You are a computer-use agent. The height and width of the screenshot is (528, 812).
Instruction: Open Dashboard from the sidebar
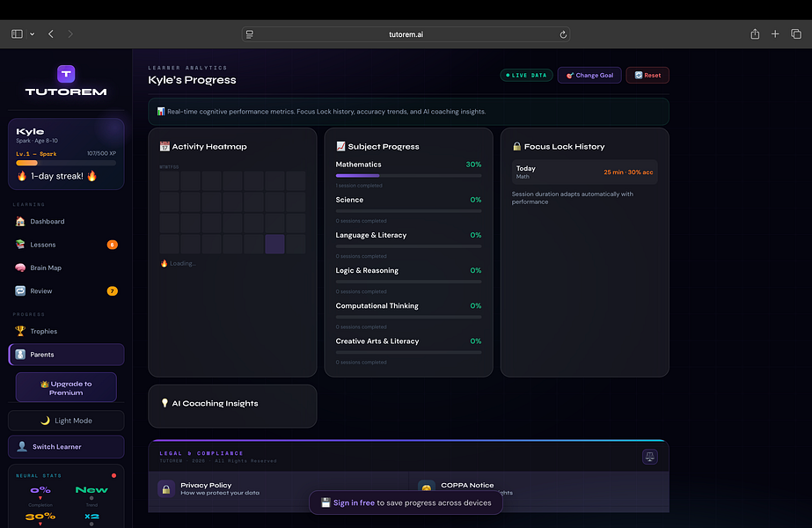click(66, 221)
